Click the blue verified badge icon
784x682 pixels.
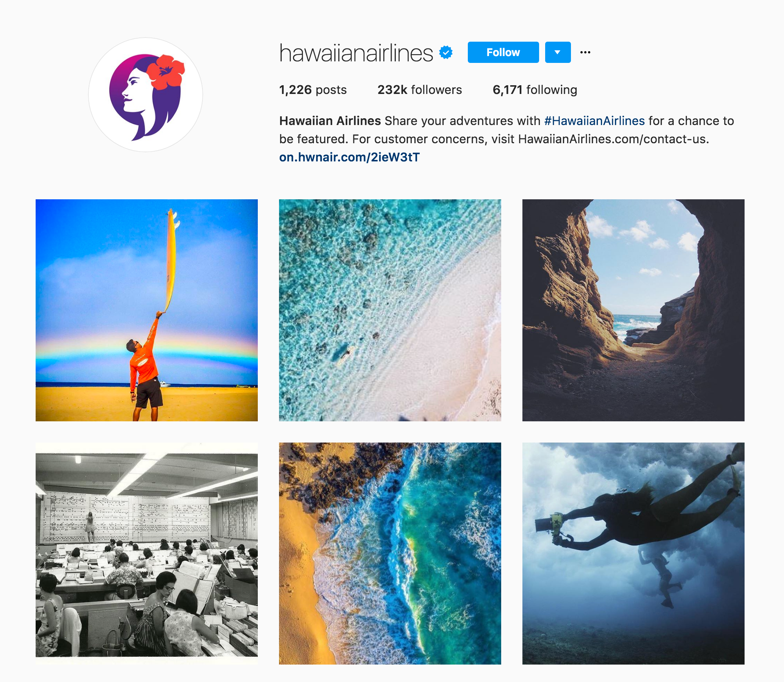(445, 52)
